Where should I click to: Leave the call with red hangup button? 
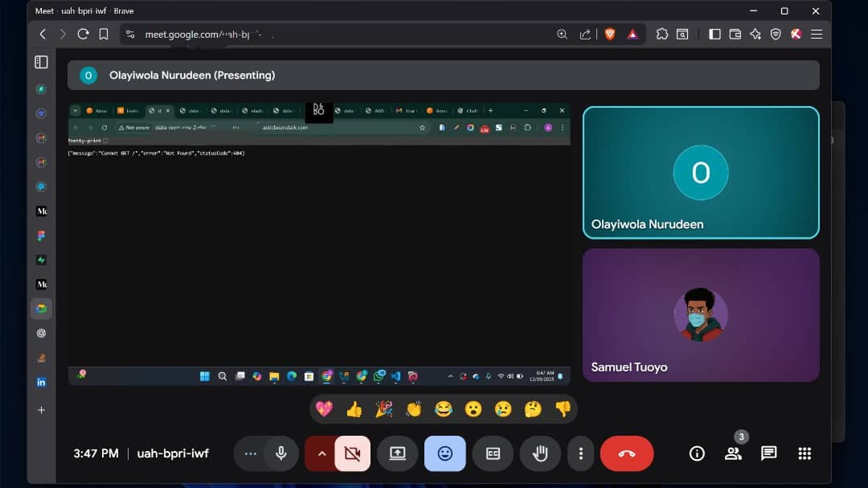click(627, 453)
